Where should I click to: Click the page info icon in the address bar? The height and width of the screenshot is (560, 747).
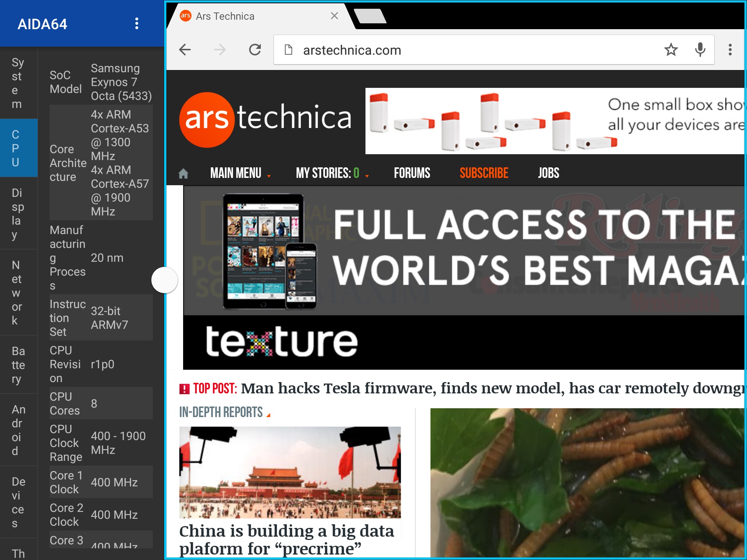click(x=288, y=50)
